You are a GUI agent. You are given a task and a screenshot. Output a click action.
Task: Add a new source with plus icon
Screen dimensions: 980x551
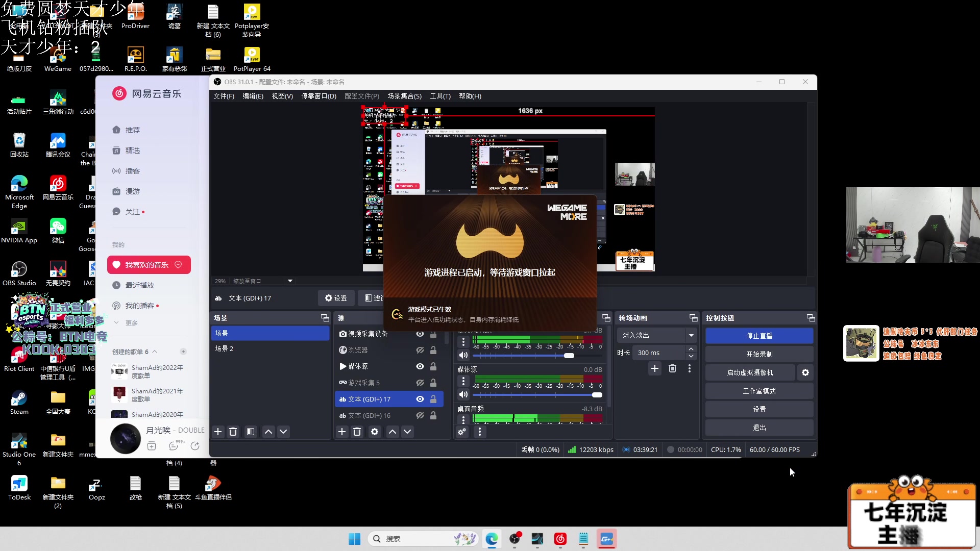pos(342,432)
